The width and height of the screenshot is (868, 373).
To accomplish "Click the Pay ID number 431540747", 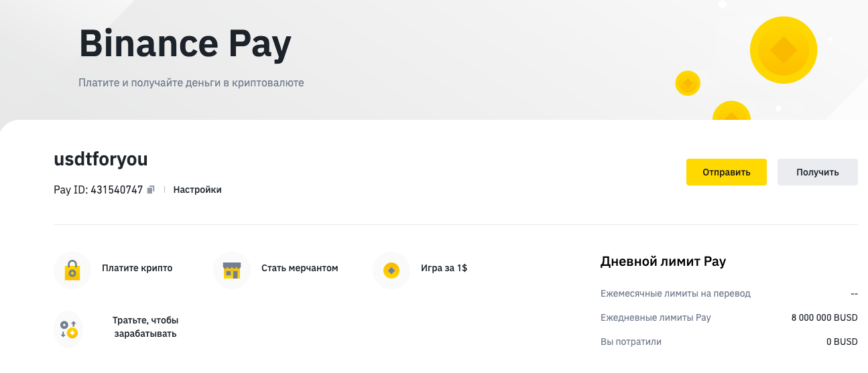I will coord(117,190).
